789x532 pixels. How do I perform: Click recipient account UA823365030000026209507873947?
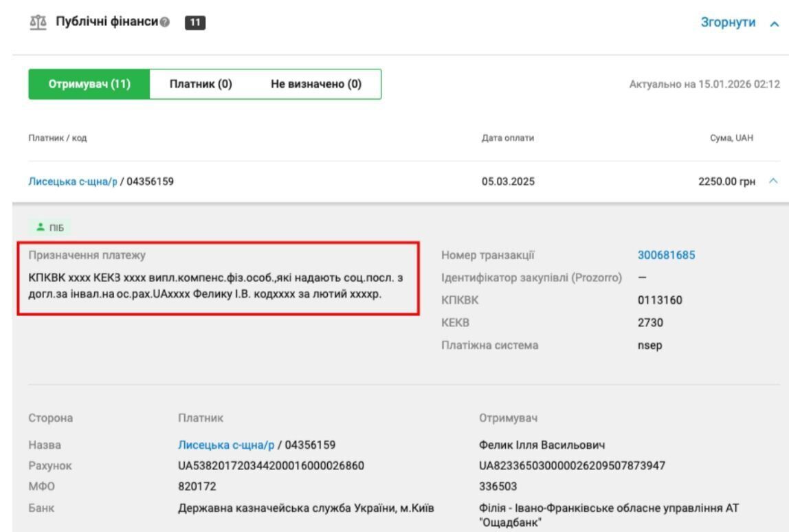coord(572,465)
